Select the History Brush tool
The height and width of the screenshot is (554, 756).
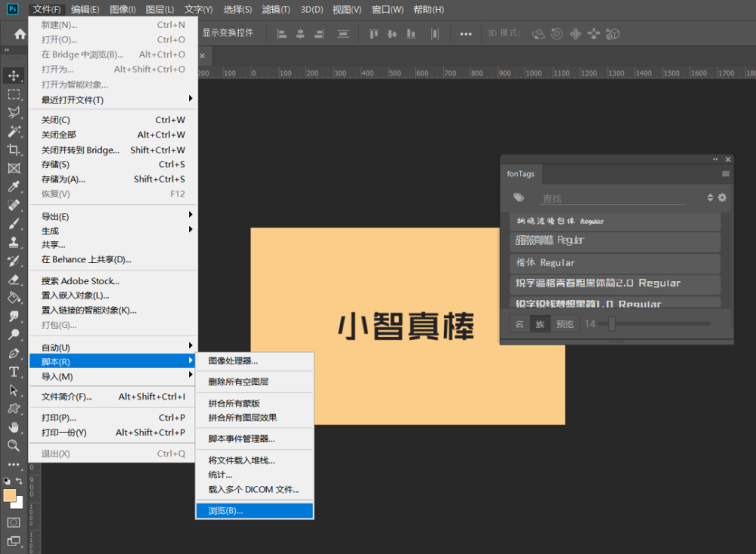pos(14,261)
